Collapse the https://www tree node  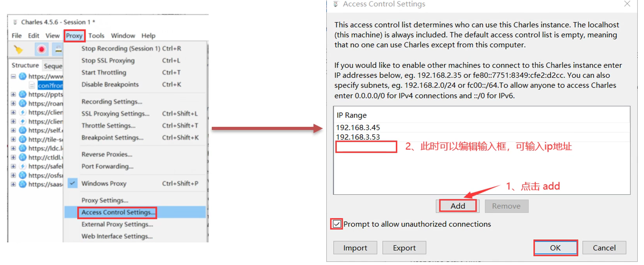[x=13, y=76]
